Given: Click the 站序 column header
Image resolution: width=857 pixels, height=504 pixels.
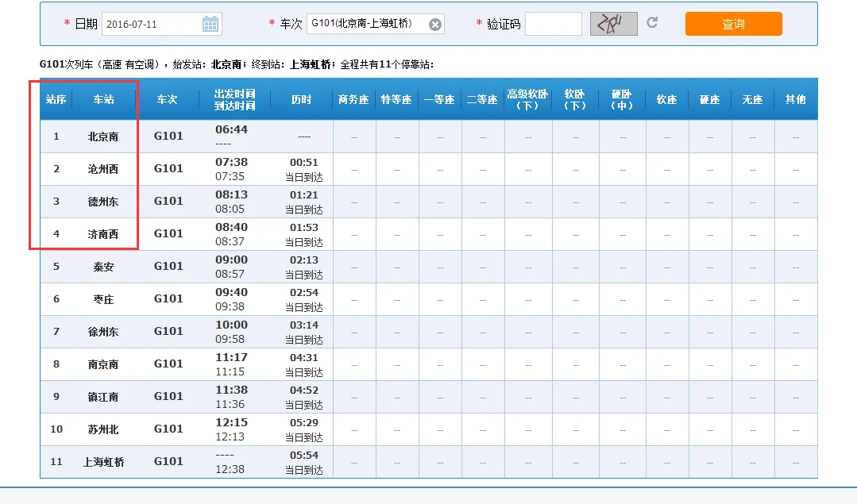Looking at the screenshot, I should 56,99.
